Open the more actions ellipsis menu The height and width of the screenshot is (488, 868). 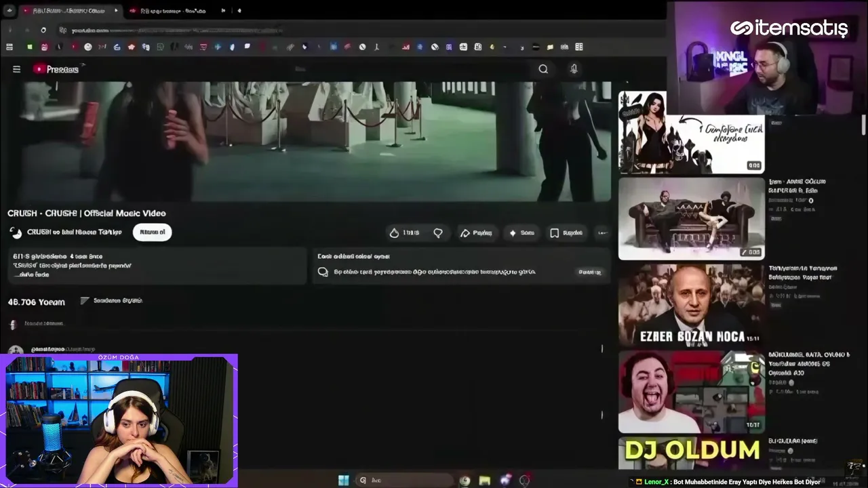(601, 232)
